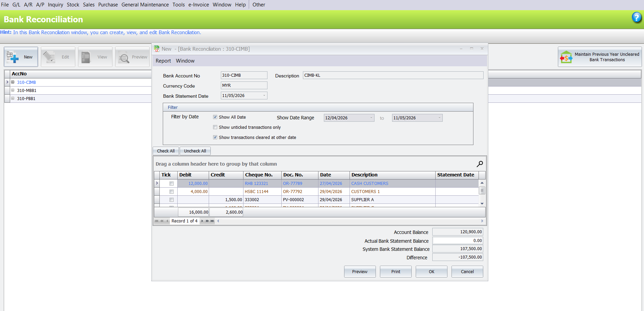The image size is (644, 311).
Task: Open the Report menu in dialog
Action: tap(163, 61)
